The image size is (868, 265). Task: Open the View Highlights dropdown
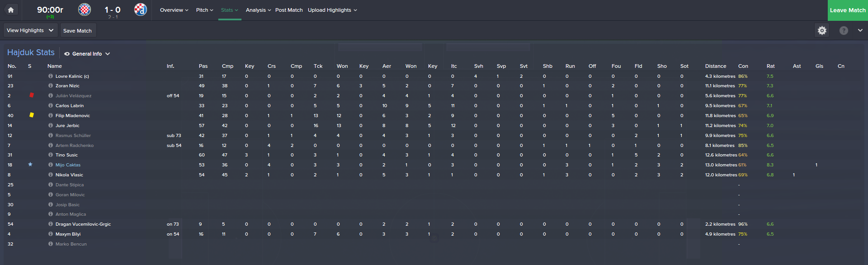[30, 30]
